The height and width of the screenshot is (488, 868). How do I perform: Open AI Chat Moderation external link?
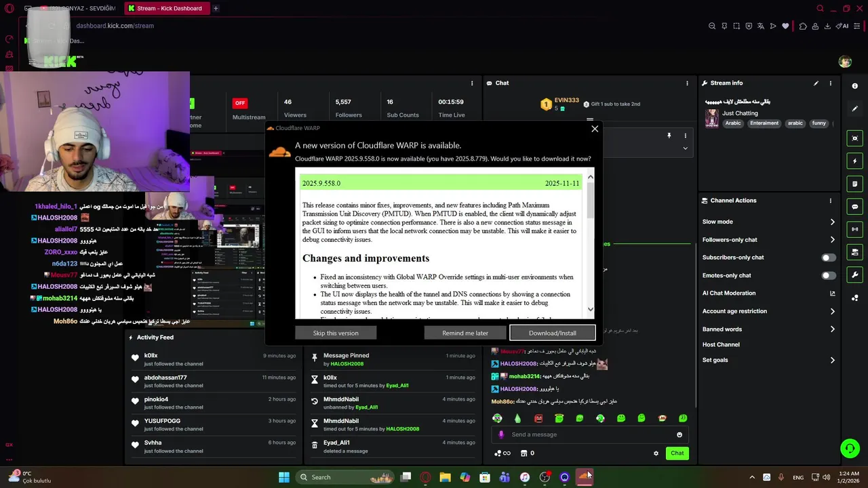point(833,293)
